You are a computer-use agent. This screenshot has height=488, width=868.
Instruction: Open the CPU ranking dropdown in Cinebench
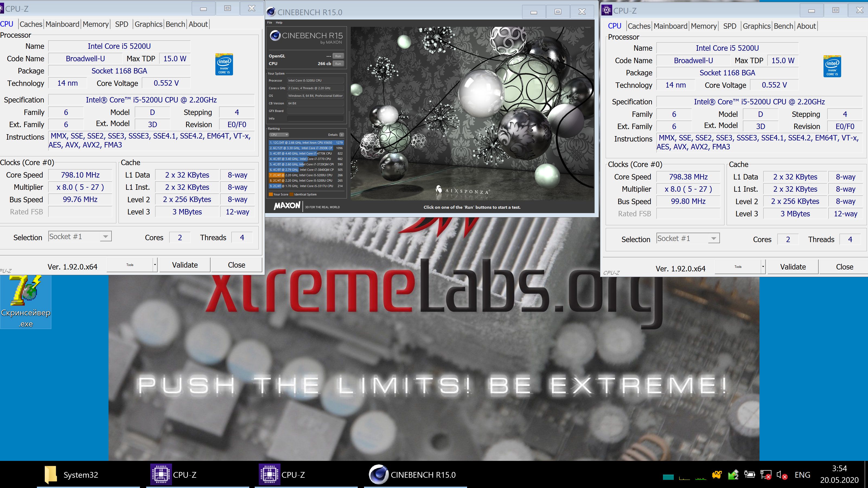(x=279, y=135)
